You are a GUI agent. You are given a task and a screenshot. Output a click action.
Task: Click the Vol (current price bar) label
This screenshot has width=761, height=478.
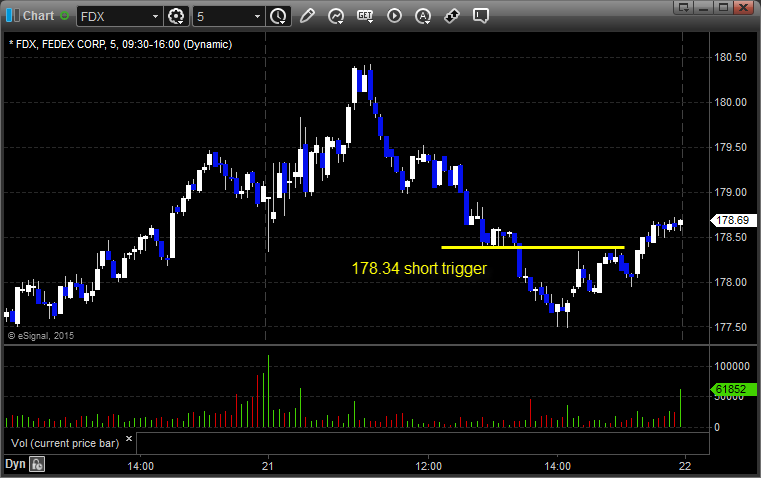65,443
